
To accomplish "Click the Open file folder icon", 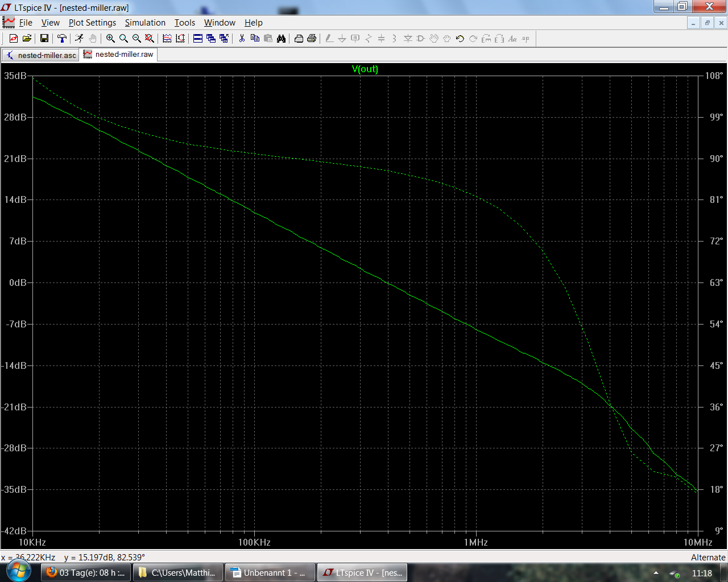I will 27,39.
